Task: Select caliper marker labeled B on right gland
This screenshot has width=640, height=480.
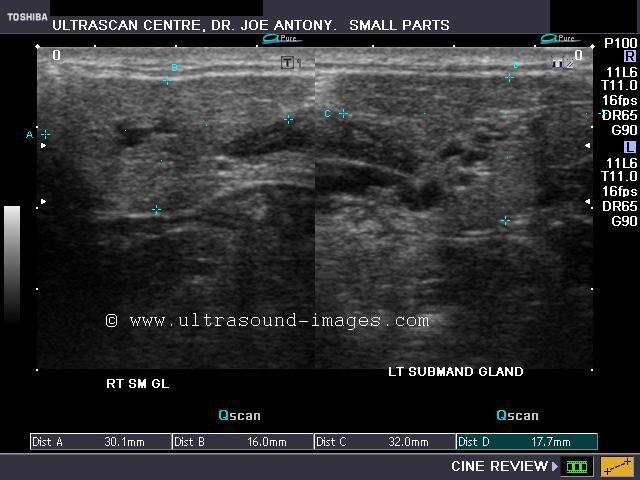Action: (167, 80)
